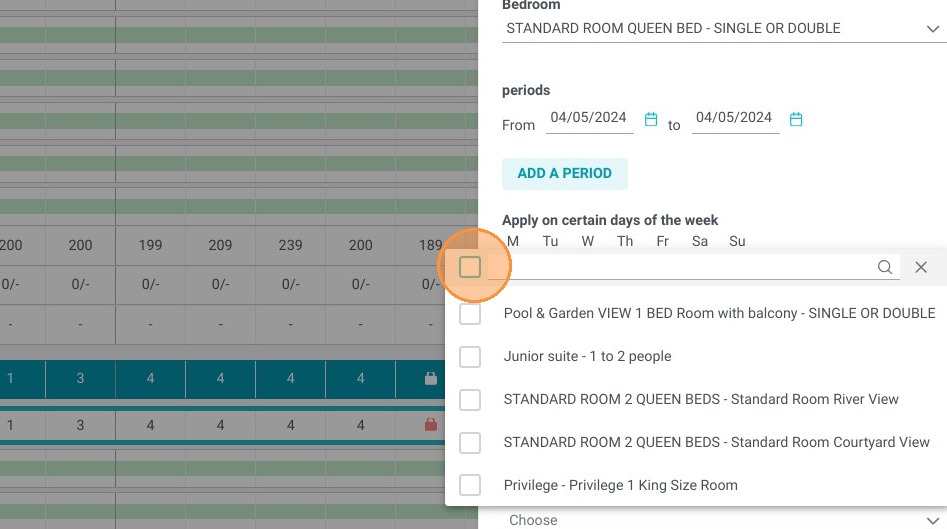Check Junior suite - 1 to 2 people

[x=470, y=357]
